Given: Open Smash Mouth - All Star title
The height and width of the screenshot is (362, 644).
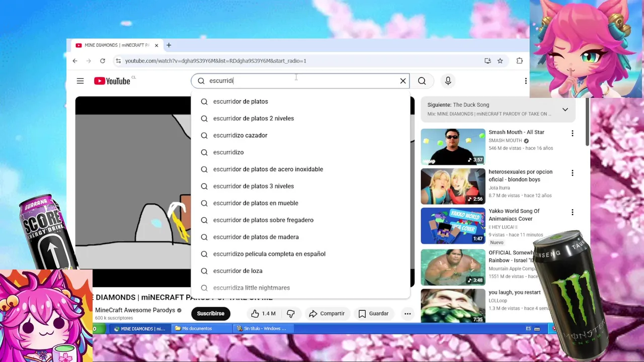Looking at the screenshot, I should (x=516, y=132).
